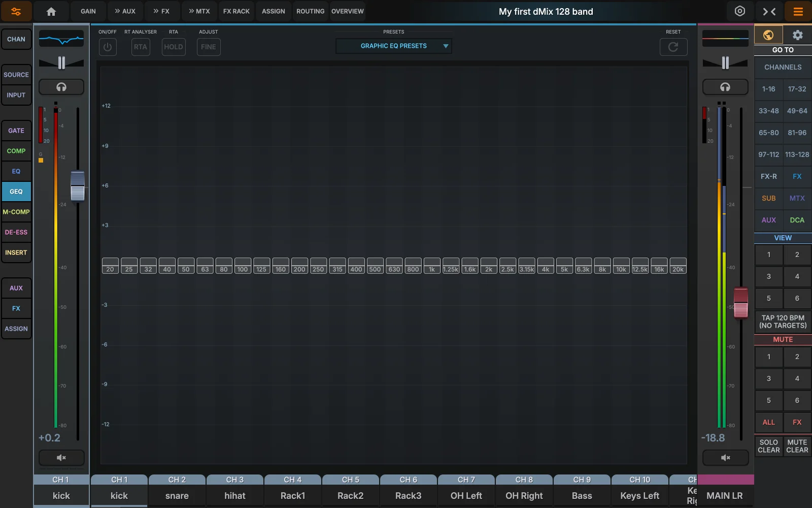812x508 pixels.
Task: Toggle FINE adjust mode
Action: 209,47
